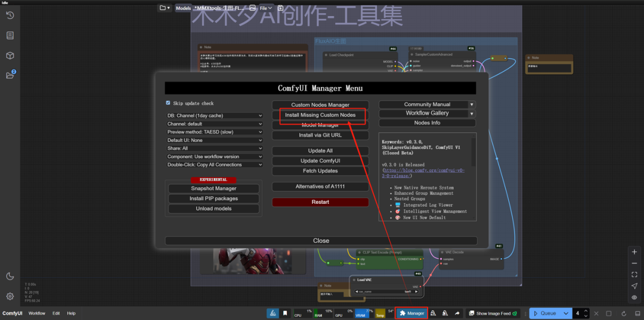Click the red Restart button

(x=320, y=202)
